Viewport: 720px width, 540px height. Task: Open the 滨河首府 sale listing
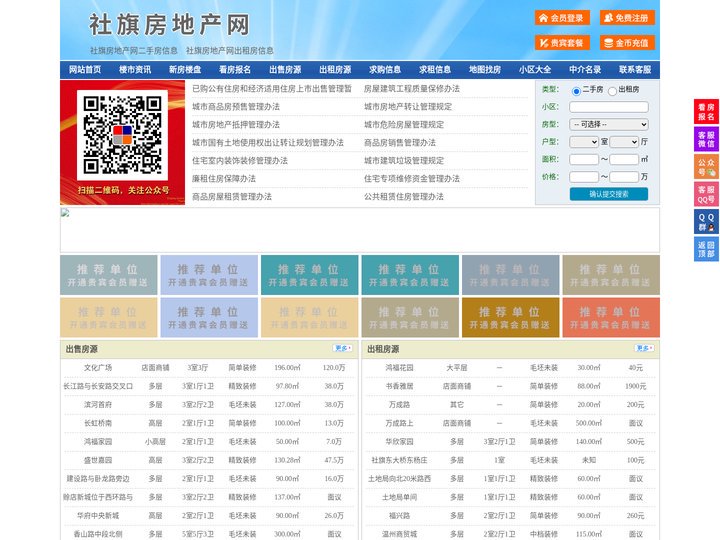coord(98,405)
